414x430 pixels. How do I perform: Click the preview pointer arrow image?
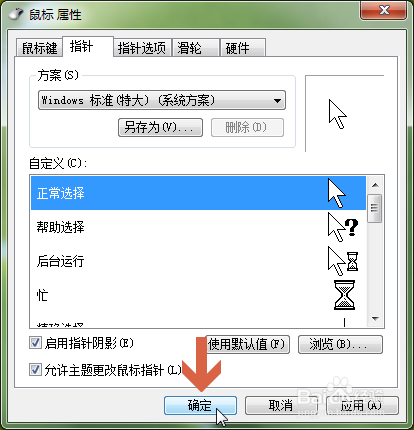coord(337,114)
